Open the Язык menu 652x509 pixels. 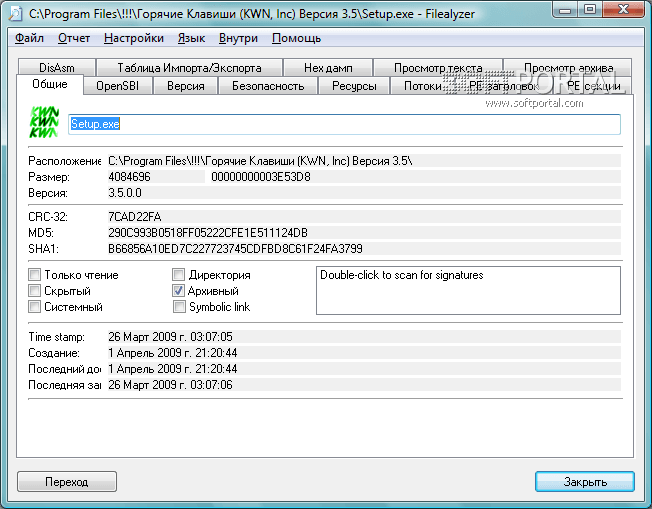click(x=191, y=38)
